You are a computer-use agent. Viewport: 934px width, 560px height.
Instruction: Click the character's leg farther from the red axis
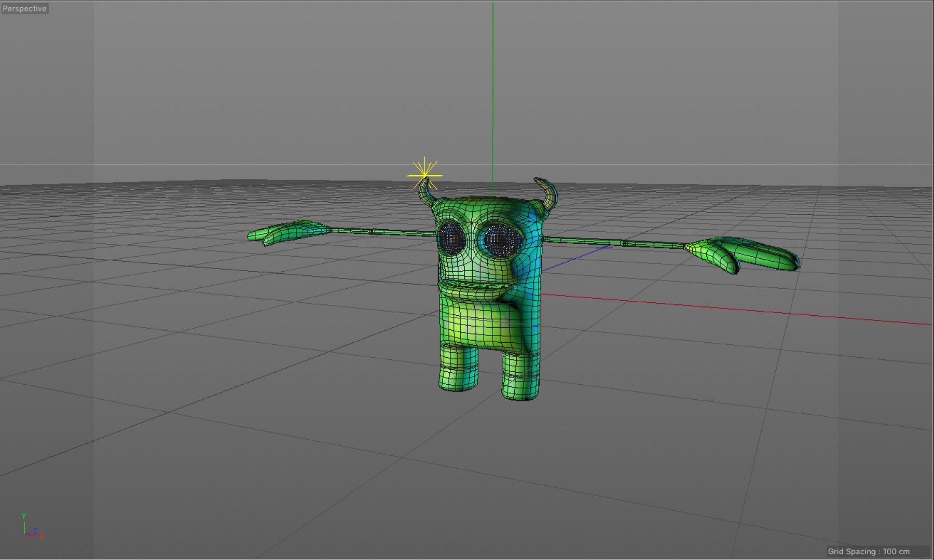(458, 368)
